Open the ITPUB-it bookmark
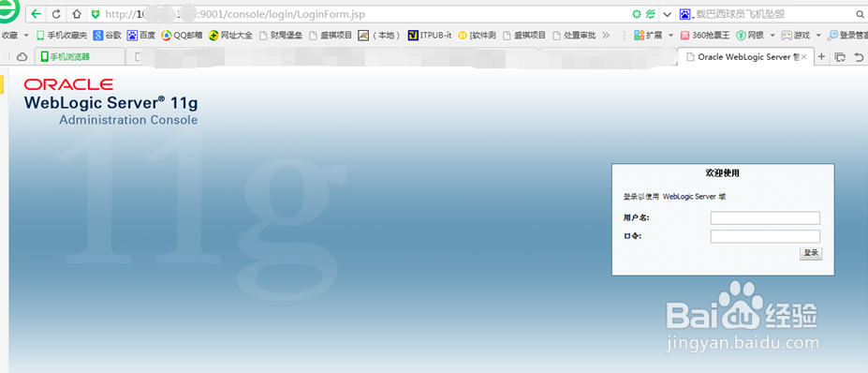The width and height of the screenshot is (868, 373). (x=430, y=36)
